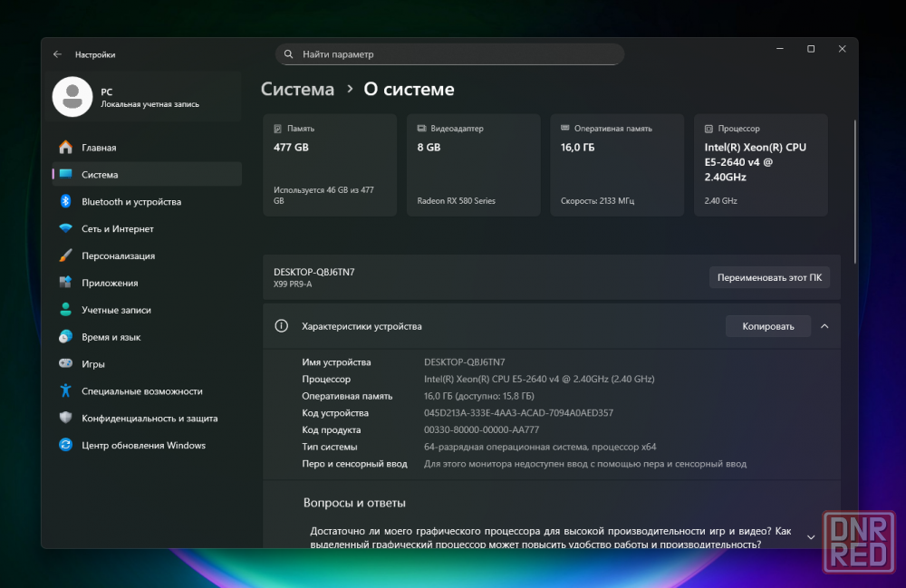Click the Специальные возможности accessibility icon

(65, 391)
